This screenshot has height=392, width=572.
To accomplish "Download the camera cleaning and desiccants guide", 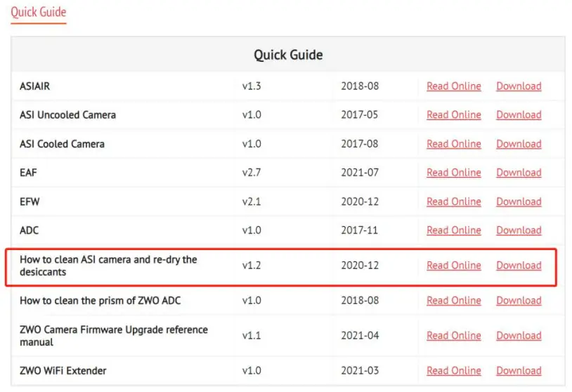I will click(519, 266).
